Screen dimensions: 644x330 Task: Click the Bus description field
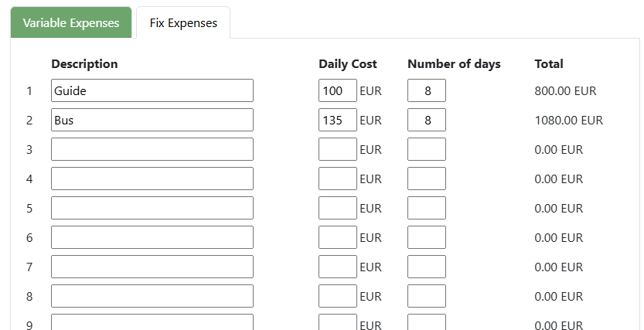[152, 120]
